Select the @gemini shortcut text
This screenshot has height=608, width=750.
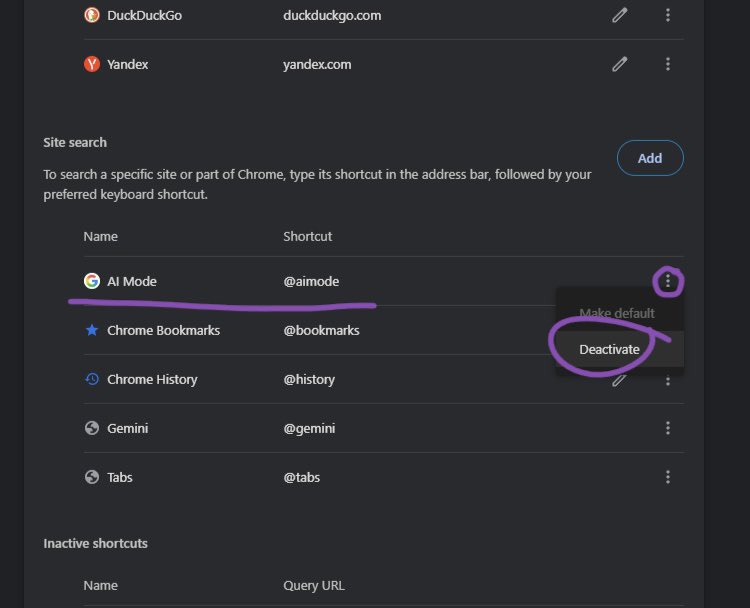pos(309,429)
